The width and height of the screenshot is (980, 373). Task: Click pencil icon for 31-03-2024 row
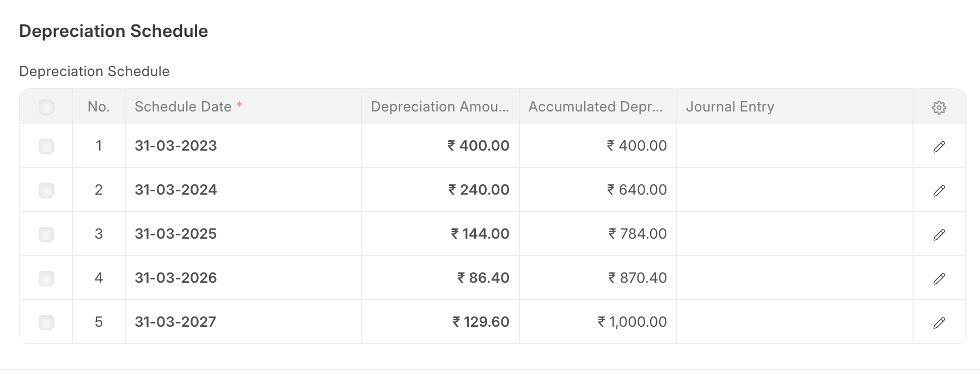point(939,190)
